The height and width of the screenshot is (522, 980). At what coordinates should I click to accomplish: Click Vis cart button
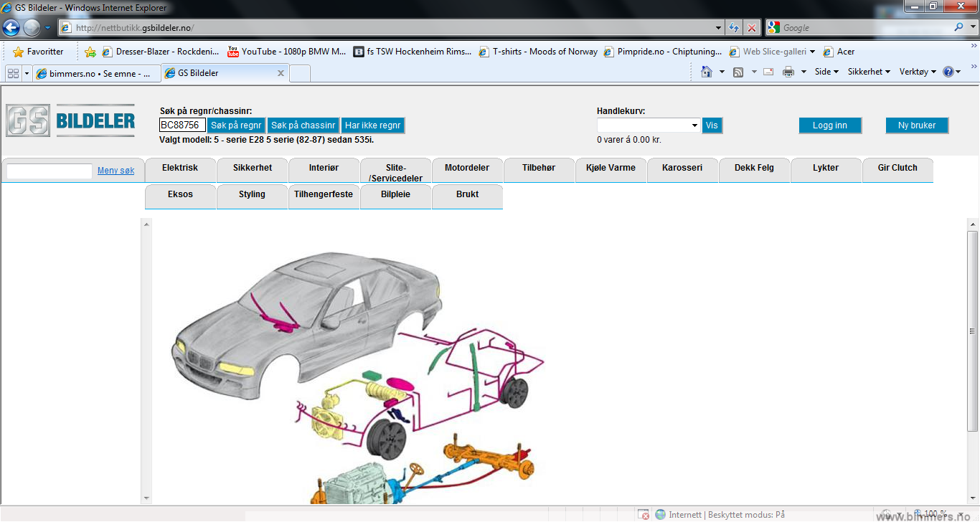pos(712,125)
